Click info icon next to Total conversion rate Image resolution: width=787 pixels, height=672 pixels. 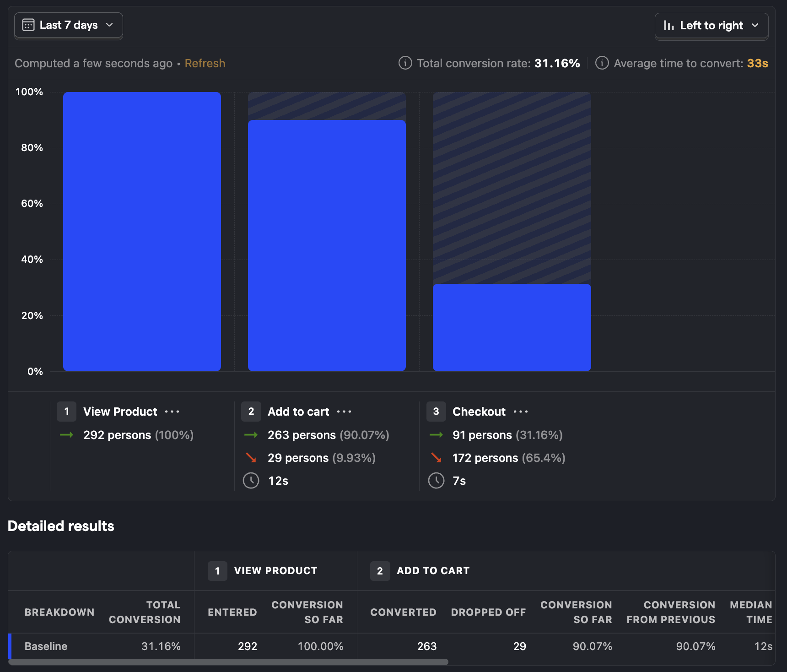[405, 63]
